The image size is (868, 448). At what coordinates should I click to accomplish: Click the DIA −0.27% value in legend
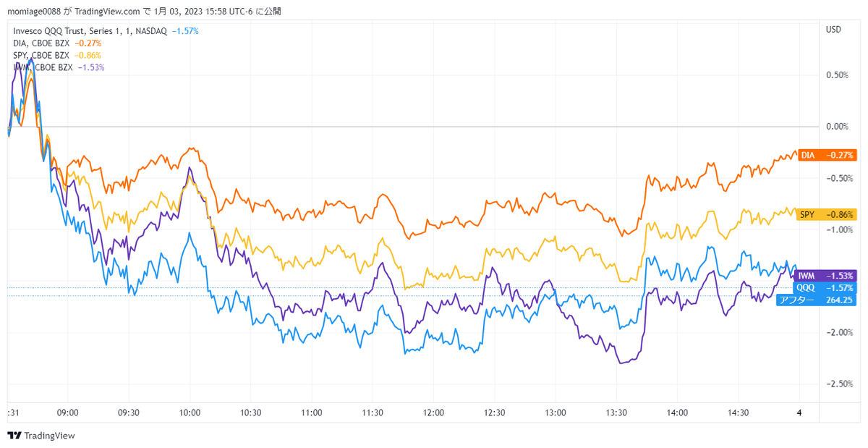point(88,43)
